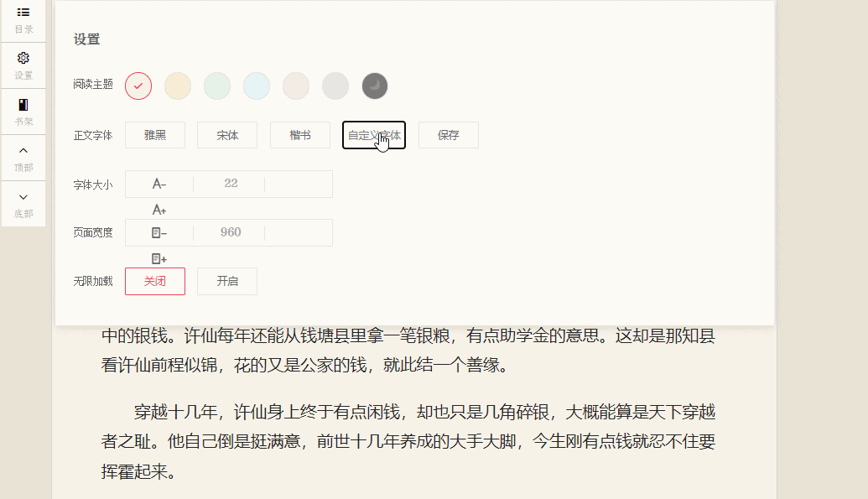Viewport: 868px width, 499px height.
Task: Increase font size with the A+ control
Action: (159, 208)
